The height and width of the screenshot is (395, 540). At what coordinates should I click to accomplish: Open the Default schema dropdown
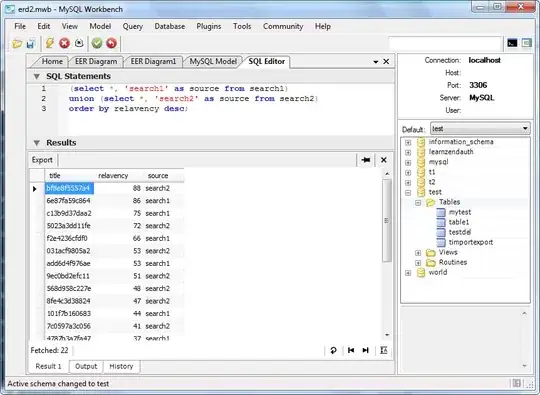click(x=480, y=128)
